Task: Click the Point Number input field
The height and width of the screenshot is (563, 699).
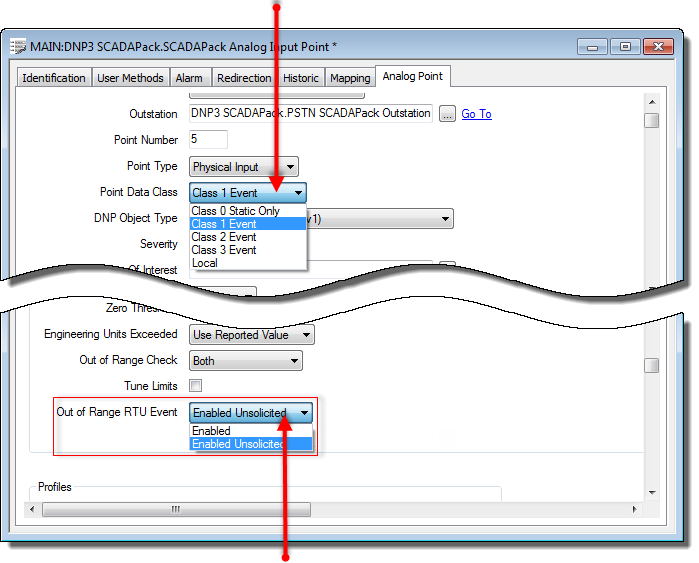Action: click(208, 140)
